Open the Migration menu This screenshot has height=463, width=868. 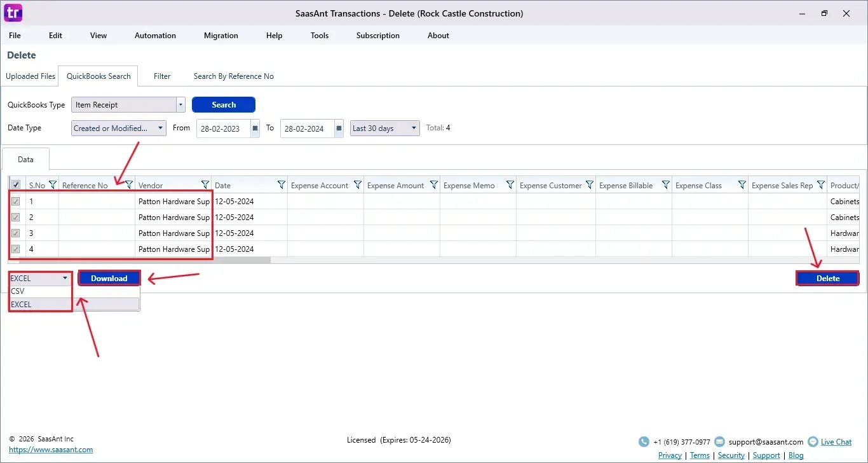point(221,36)
